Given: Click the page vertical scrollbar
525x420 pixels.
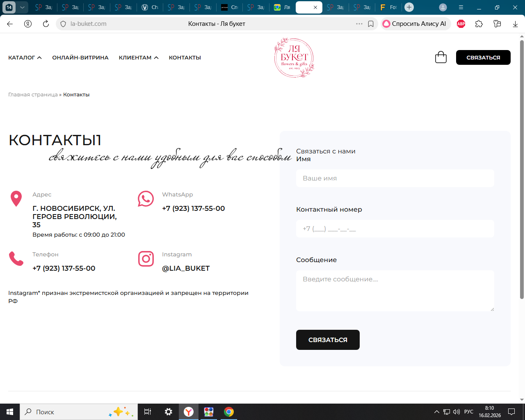Looking at the screenshot, I should (x=522, y=169).
